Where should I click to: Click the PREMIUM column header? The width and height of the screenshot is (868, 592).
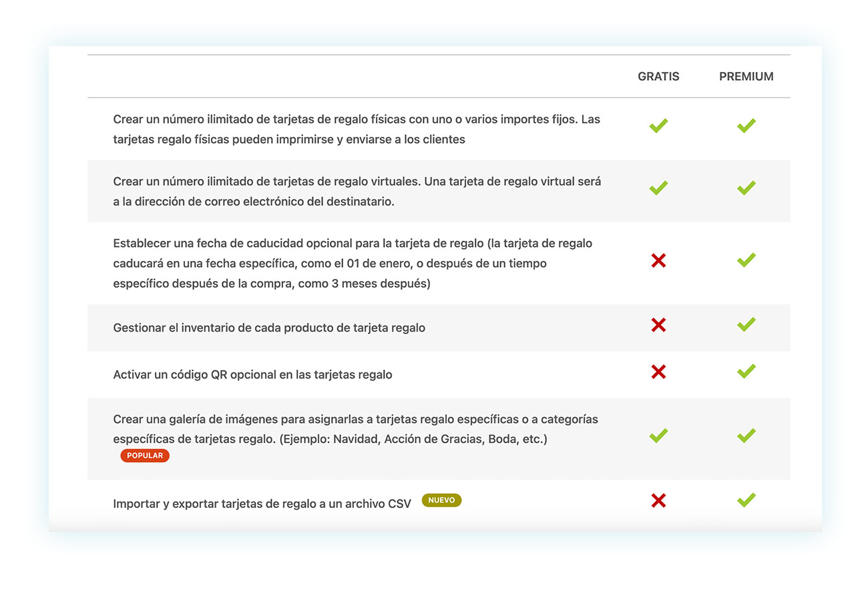click(746, 77)
